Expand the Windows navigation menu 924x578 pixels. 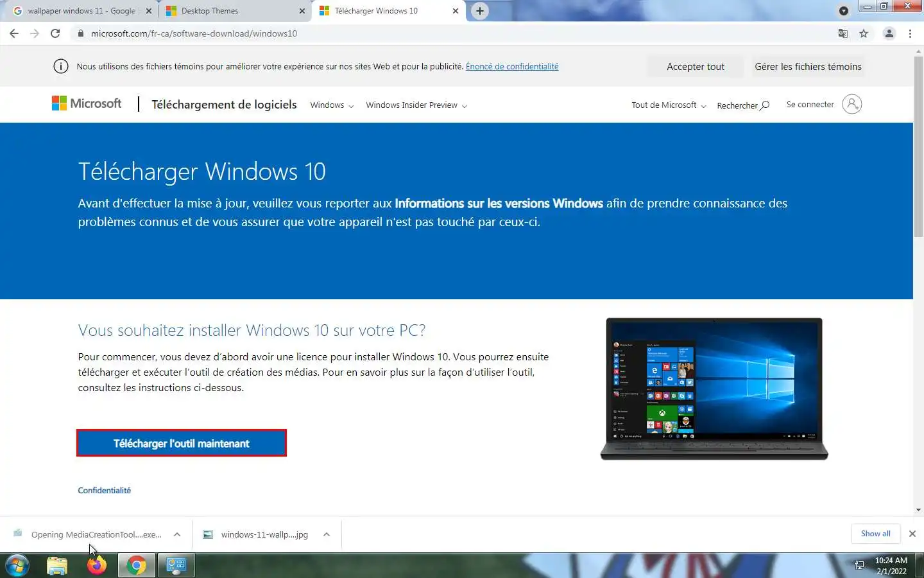(x=332, y=105)
